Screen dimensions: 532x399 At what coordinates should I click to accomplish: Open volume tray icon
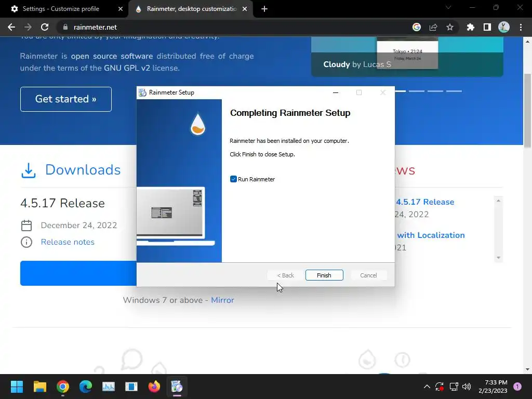467,387
